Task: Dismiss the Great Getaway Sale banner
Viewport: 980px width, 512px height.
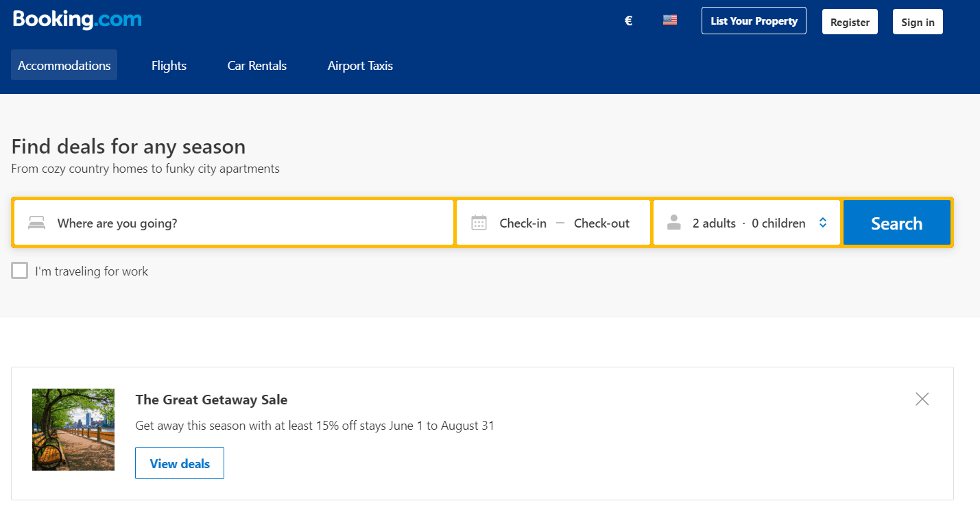Action: click(x=922, y=399)
